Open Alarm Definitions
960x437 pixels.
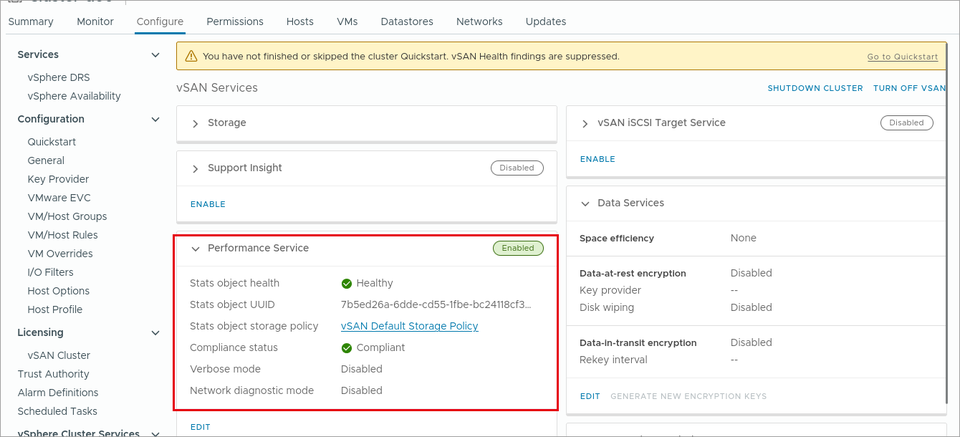[58, 392]
